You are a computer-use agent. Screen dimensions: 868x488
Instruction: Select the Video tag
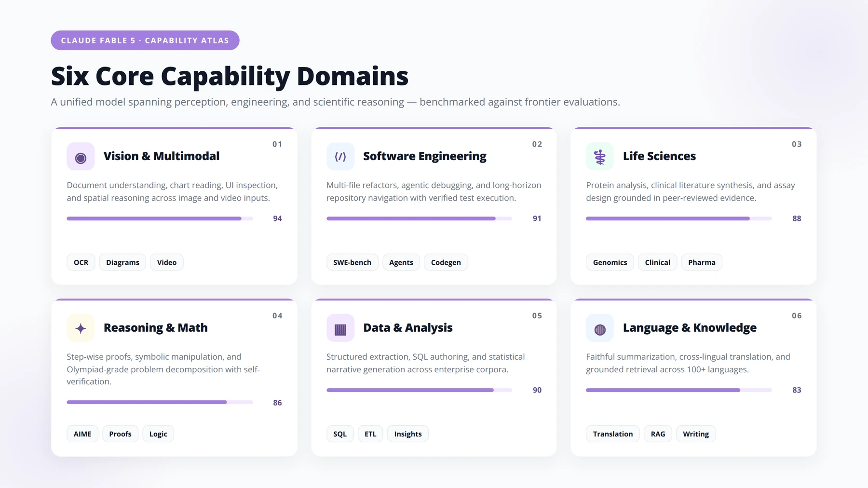pos(167,262)
